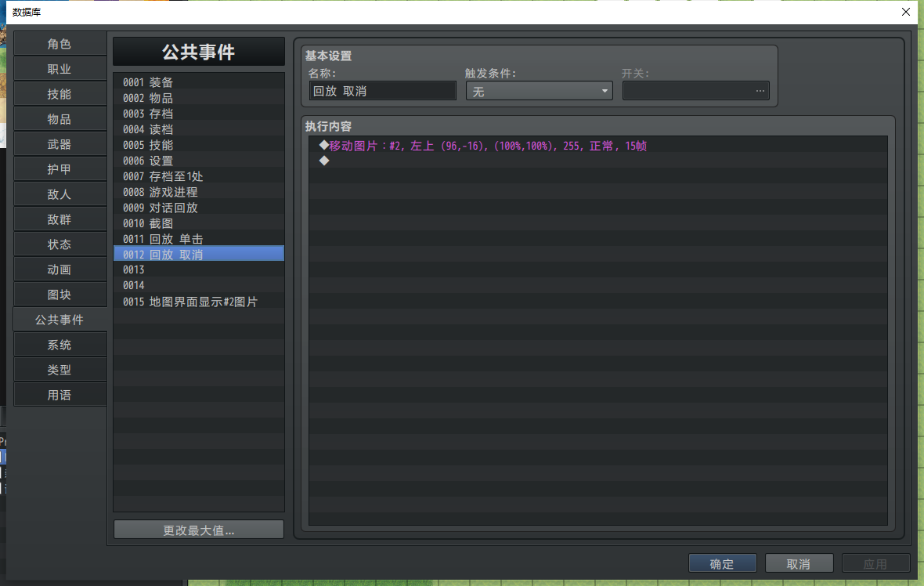
Task: Select common event 0005 技能
Action: pos(199,145)
